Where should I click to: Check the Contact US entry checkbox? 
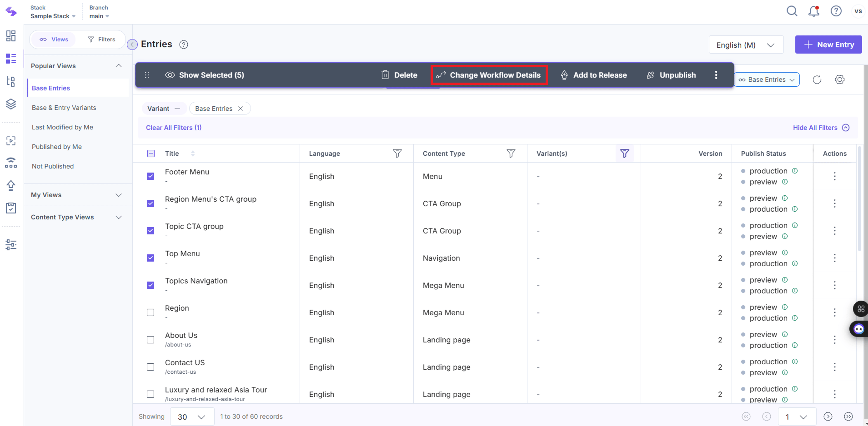tap(151, 367)
